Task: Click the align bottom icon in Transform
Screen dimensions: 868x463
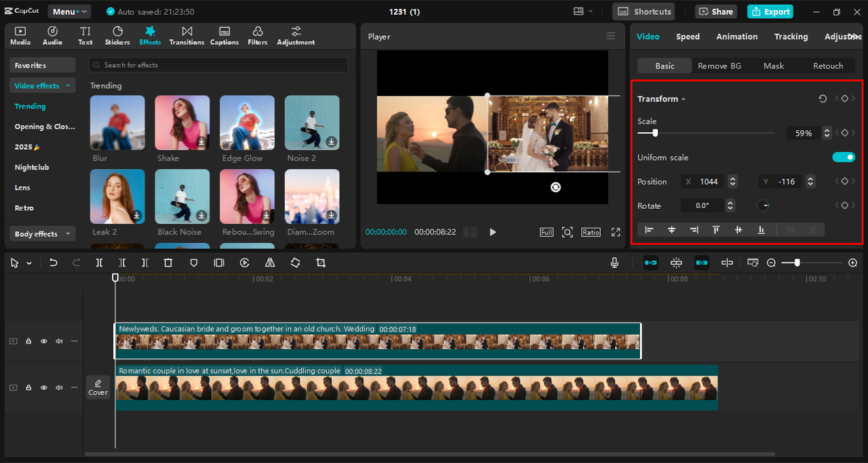Action: point(761,230)
